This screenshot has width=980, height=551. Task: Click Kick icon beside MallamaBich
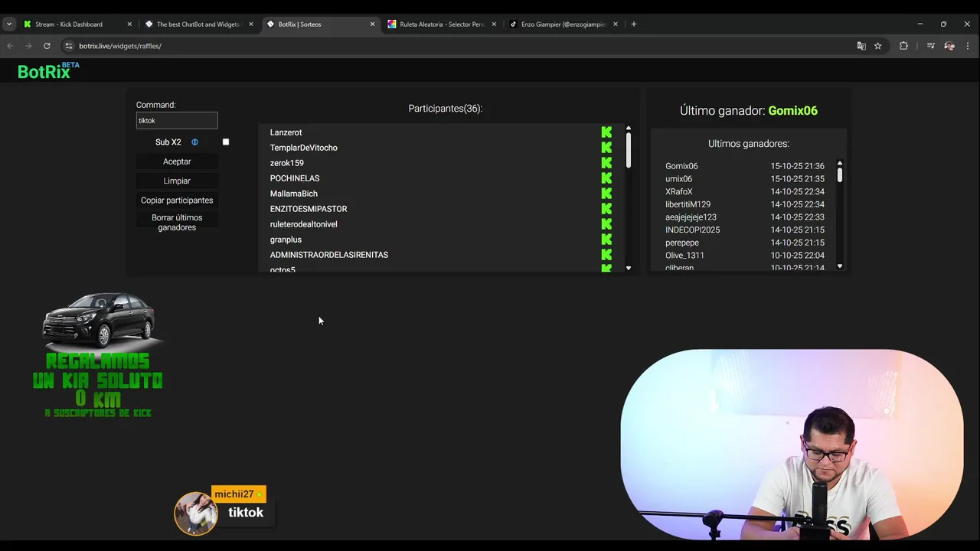click(x=606, y=194)
